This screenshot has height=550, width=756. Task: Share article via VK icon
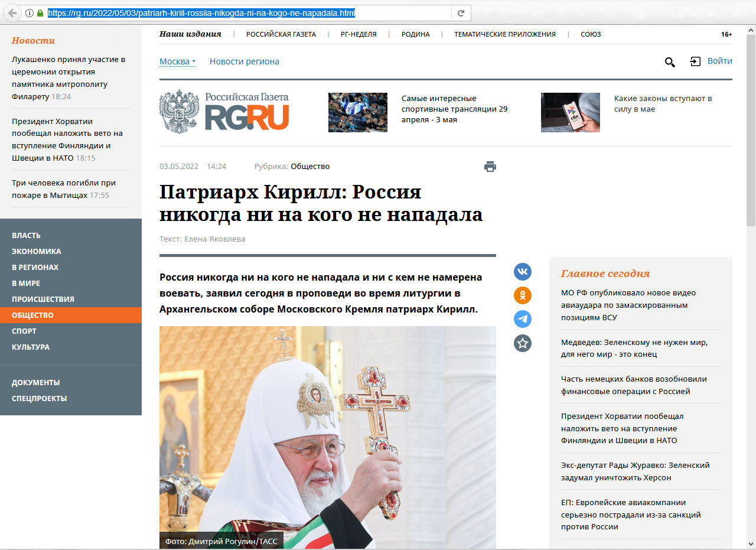pyautogui.click(x=523, y=272)
